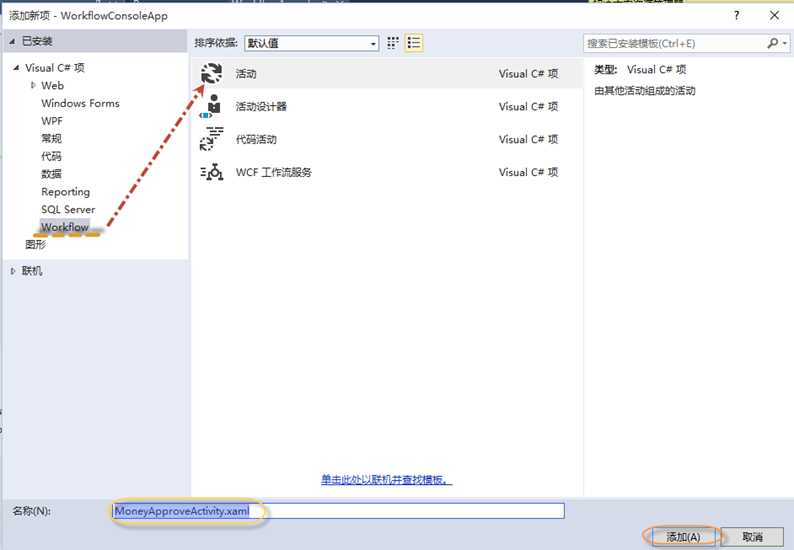The width and height of the screenshot is (794, 550).
Task: Focus the 名称 input field
Action: 338,511
